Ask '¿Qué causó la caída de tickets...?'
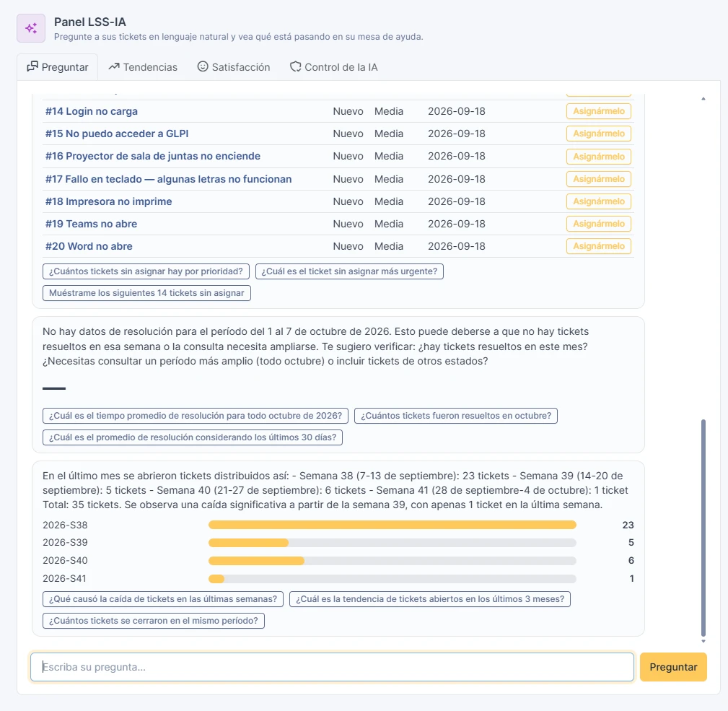The width and height of the screenshot is (728, 711). [x=163, y=599]
